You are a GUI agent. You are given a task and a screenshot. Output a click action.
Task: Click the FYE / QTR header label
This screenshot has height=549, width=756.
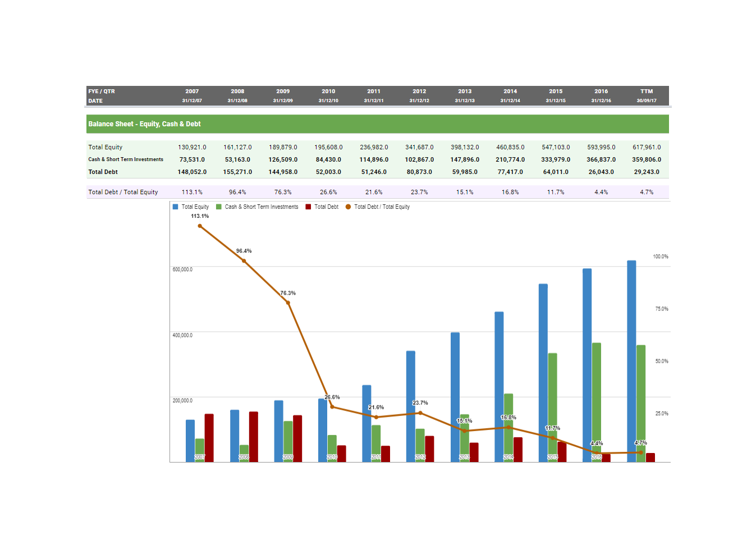(102, 91)
